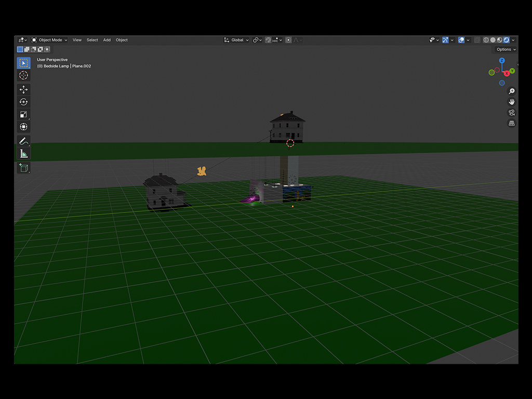Click the Z axis on the navigation gizmo
Screen dimensions: 532x399
501,61
